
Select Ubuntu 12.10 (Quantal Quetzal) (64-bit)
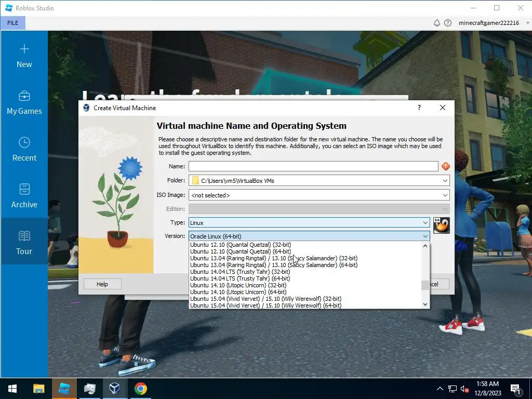click(241, 251)
